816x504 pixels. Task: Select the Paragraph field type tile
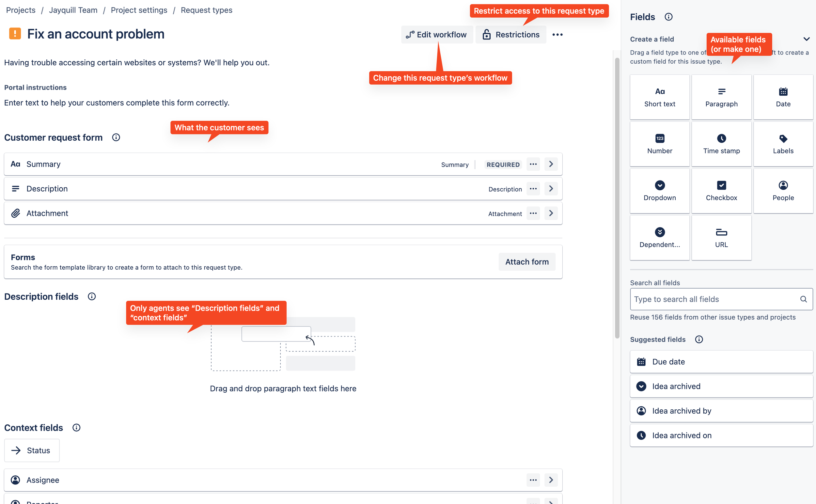721,97
